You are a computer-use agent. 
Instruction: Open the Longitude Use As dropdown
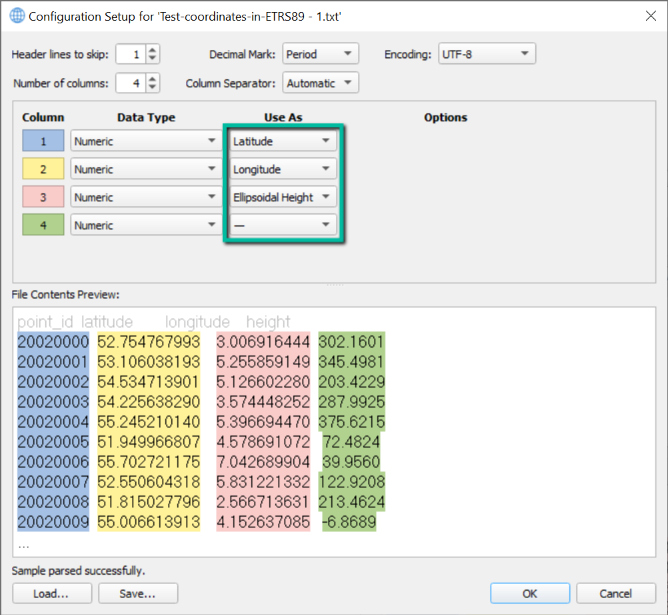tap(283, 170)
